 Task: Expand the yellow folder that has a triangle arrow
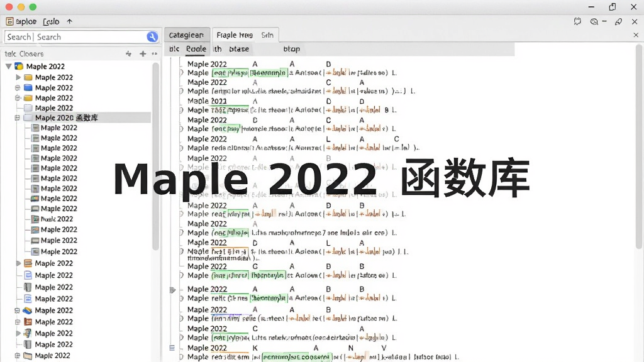coord(18,77)
